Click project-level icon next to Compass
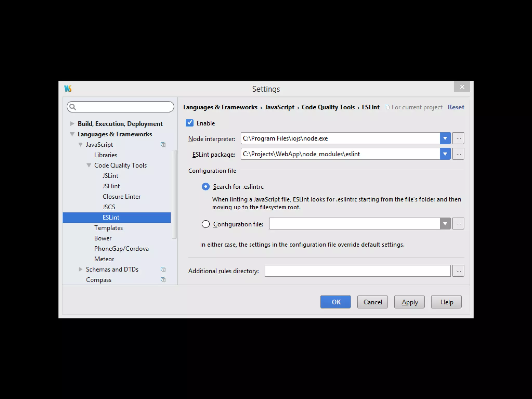The image size is (532, 399). (163, 280)
